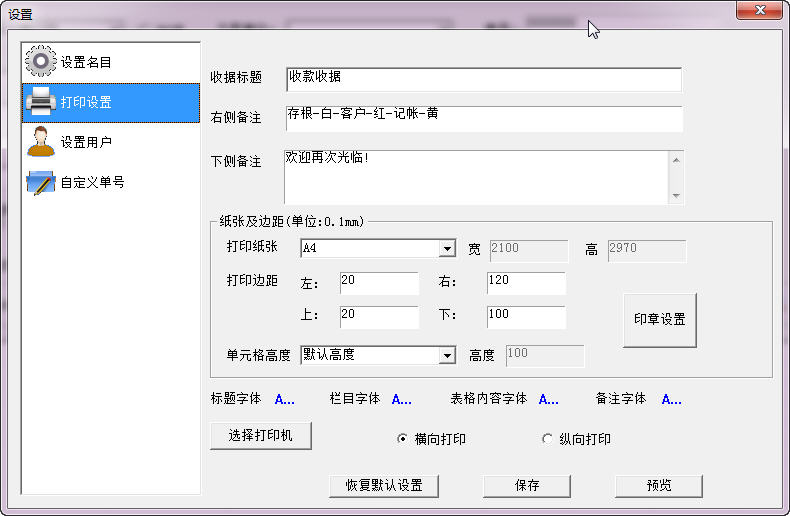Click the 右侧备注 input field

coord(484,118)
